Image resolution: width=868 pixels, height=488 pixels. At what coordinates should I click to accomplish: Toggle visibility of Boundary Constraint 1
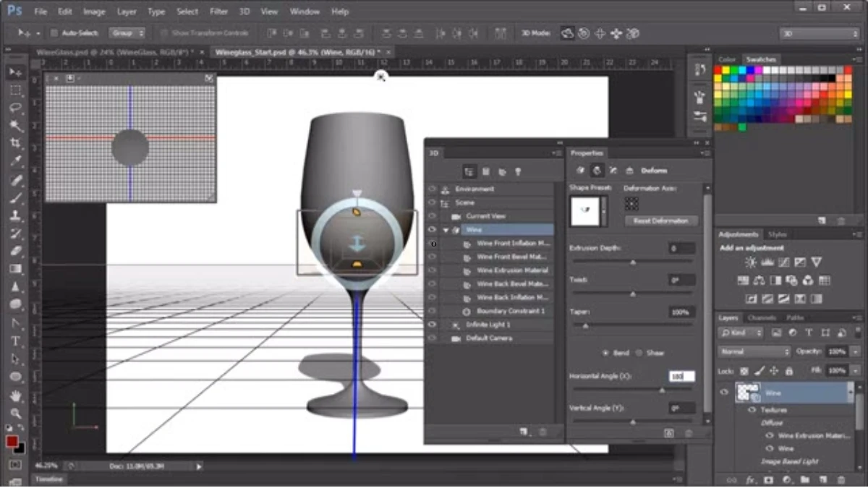click(433, 311)
